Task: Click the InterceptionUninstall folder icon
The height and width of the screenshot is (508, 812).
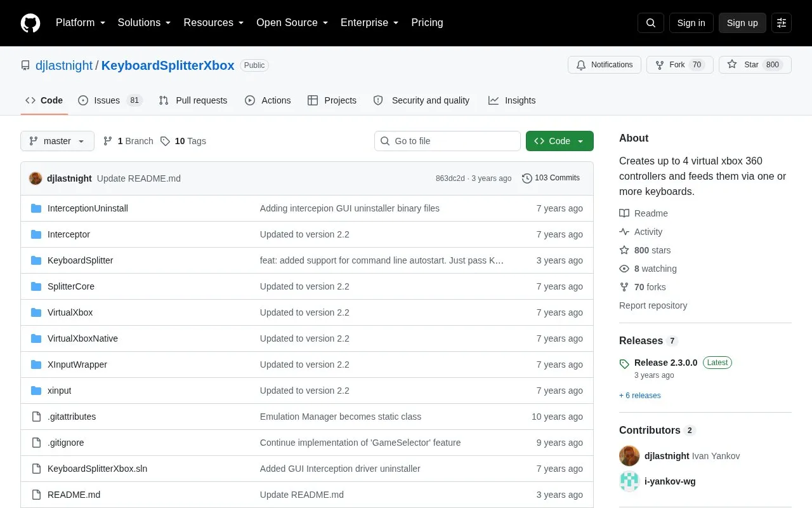Action: (36, 208)
